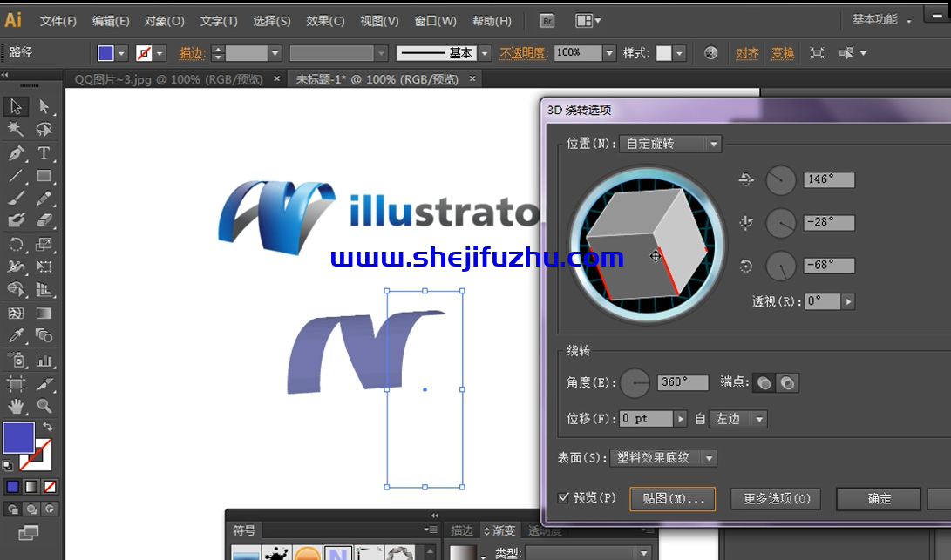Select the Magic Wand tool
Screen dimensions: 951x560
point(16,129)
